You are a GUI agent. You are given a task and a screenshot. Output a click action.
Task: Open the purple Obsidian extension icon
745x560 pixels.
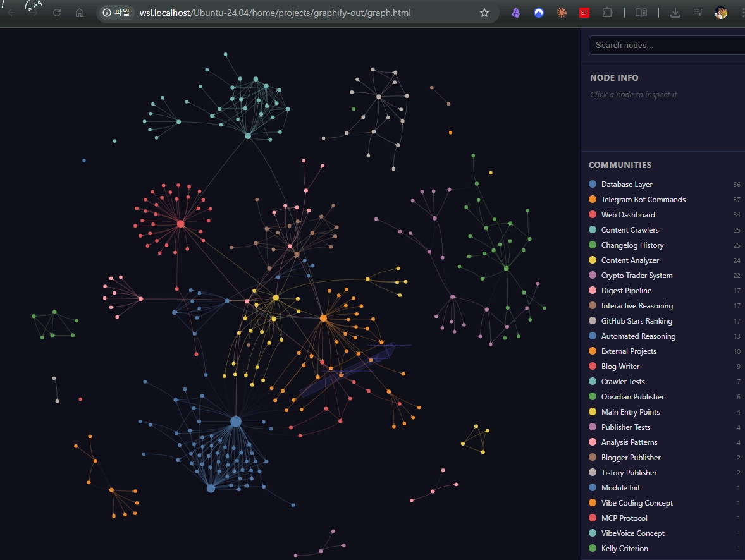(x=515, y=13)
